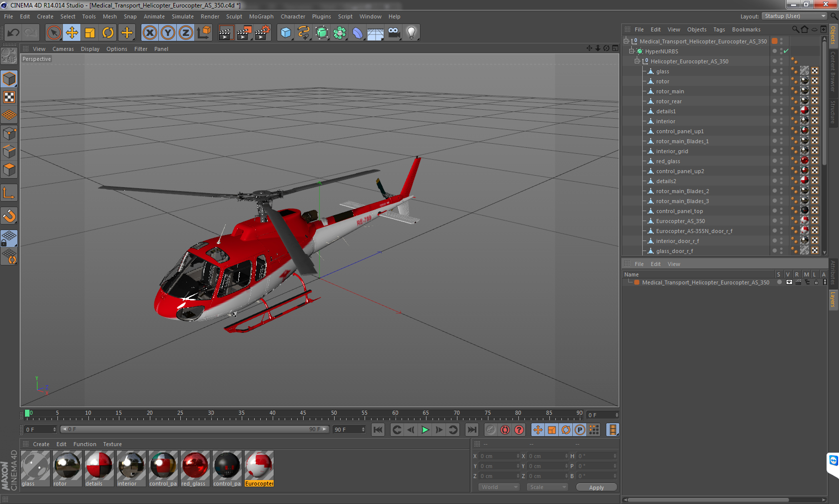Open the Object Manager Tags menu

(x=719, y=29)
